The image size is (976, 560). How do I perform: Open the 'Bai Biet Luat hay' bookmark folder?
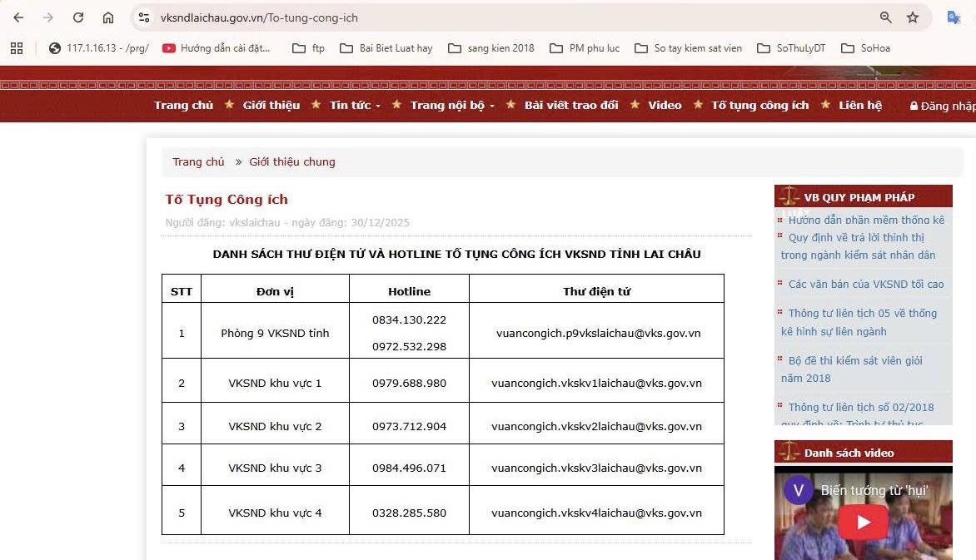tap(386, 48)
